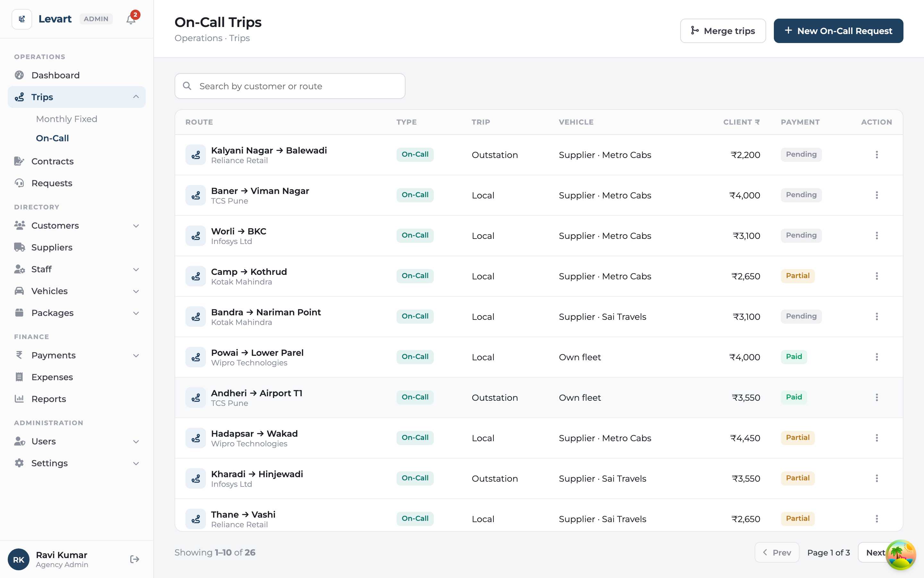Open row actions for Hadapsar → Wakad
Screen dimensions: 924x578
pos(877,438)
